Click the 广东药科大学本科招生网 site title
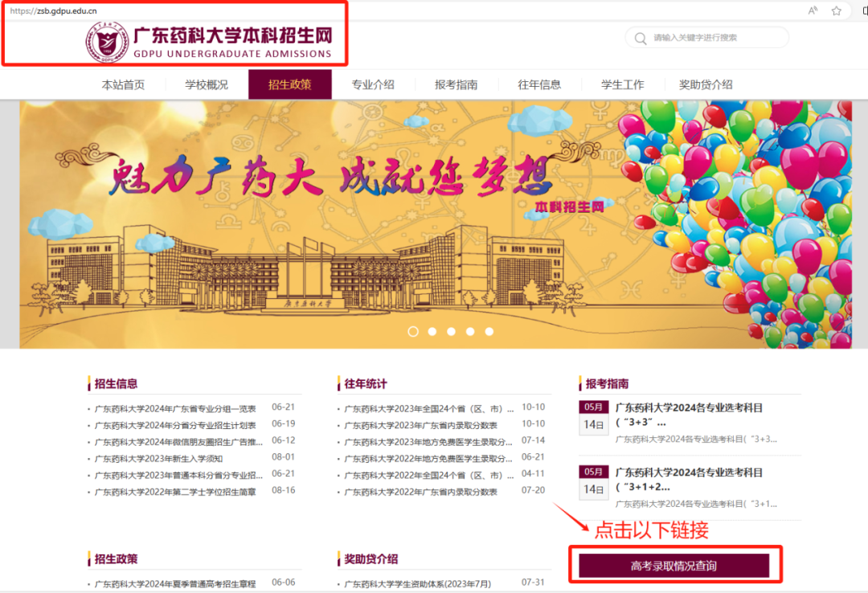Screen dimensions: 868x593 click(232, 35)
